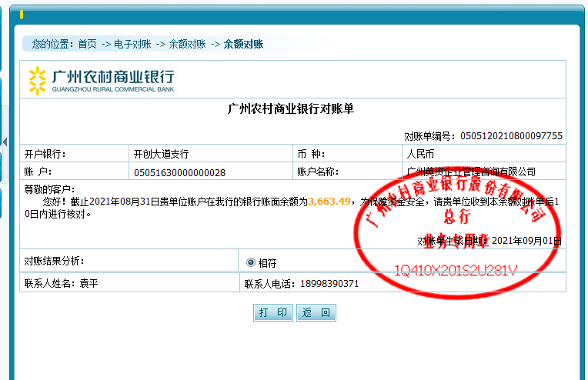Click the 对账结果分析 label
Viewport: 588px width, 380px height.
[x=55, y=261]
